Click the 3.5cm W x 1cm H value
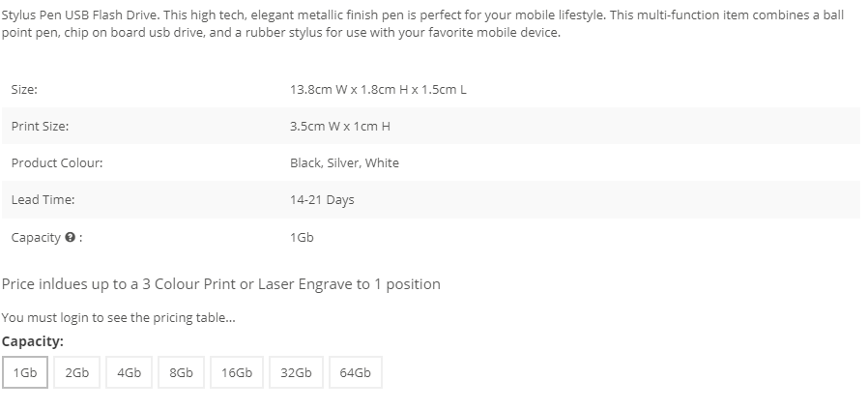 point(339,126)
